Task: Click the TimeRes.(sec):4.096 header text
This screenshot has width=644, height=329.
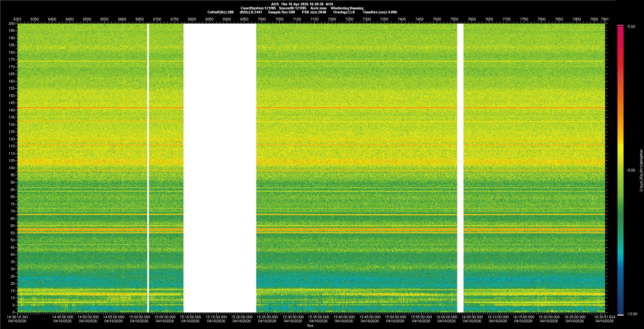Action: click(380, 12)
